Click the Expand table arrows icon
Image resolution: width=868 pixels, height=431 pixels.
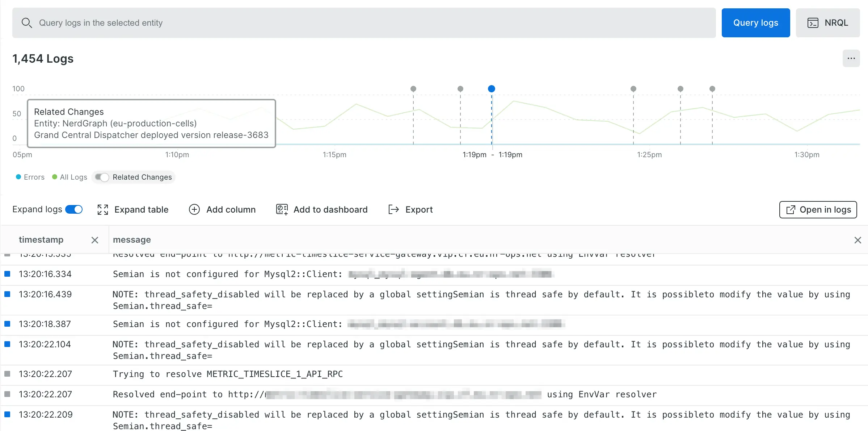pos(103,210)
